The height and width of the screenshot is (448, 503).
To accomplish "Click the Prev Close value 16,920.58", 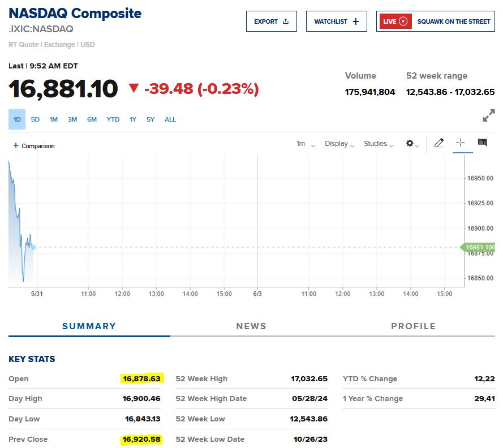I will click(x=141, y=440).
